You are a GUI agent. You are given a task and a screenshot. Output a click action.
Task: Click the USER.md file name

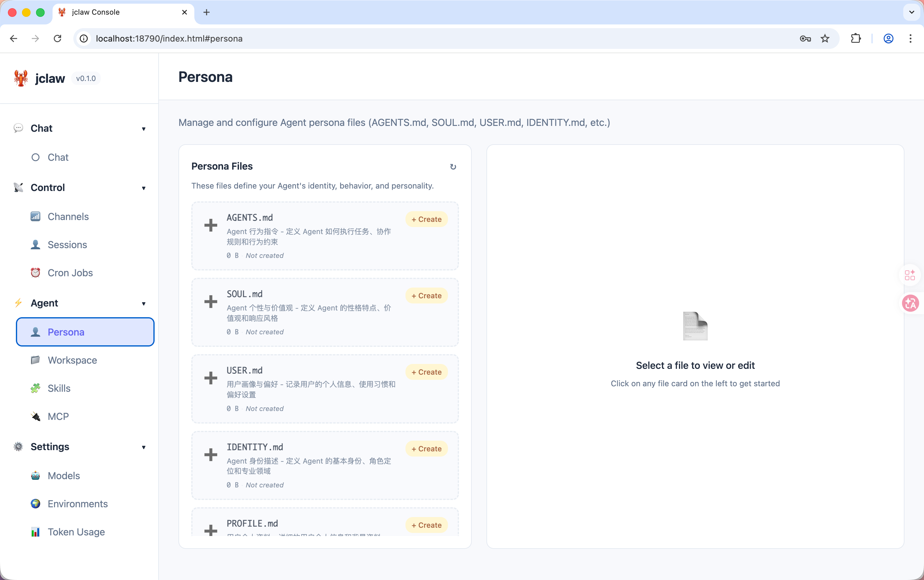[x=245, y=371]
